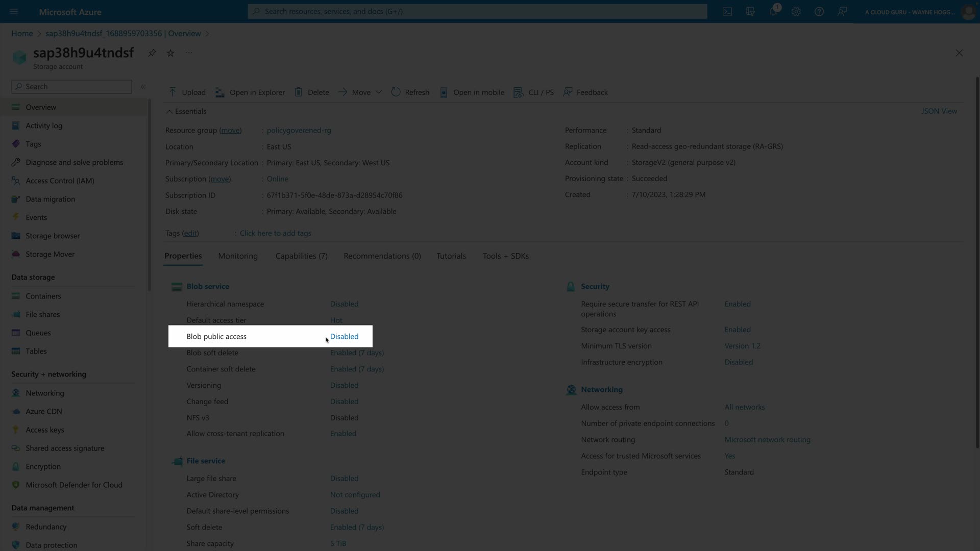The height and width of the screenshot is (551, 980).
Task: Open the hamburger portal menu
Action: tap(14, 11)
